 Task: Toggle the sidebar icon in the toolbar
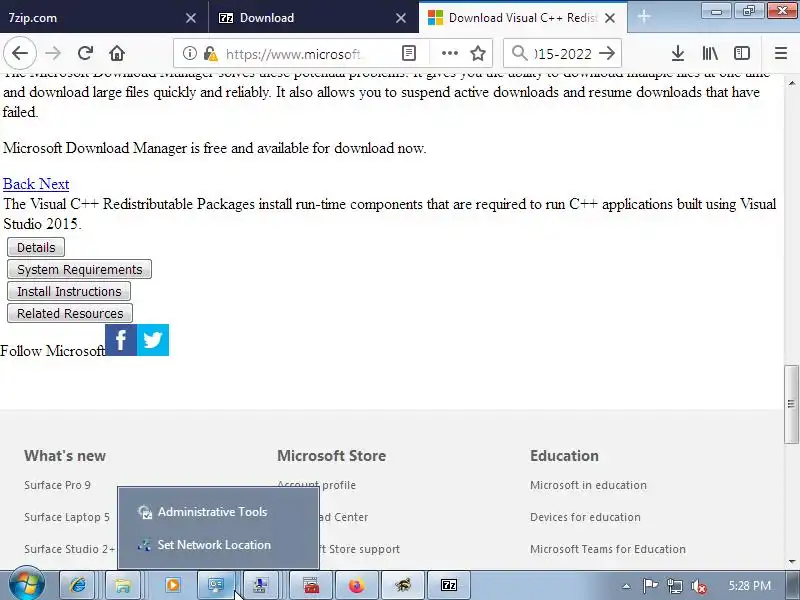point(742,53)
